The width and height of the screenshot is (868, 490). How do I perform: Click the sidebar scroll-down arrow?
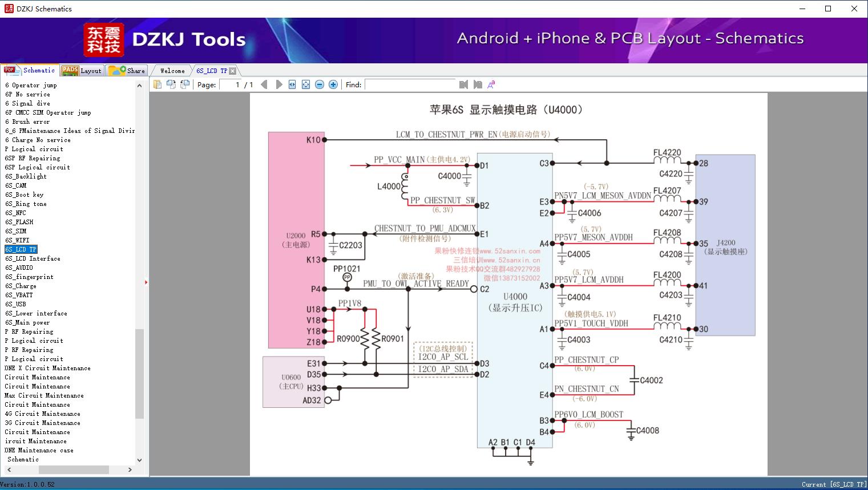point(139,460)
